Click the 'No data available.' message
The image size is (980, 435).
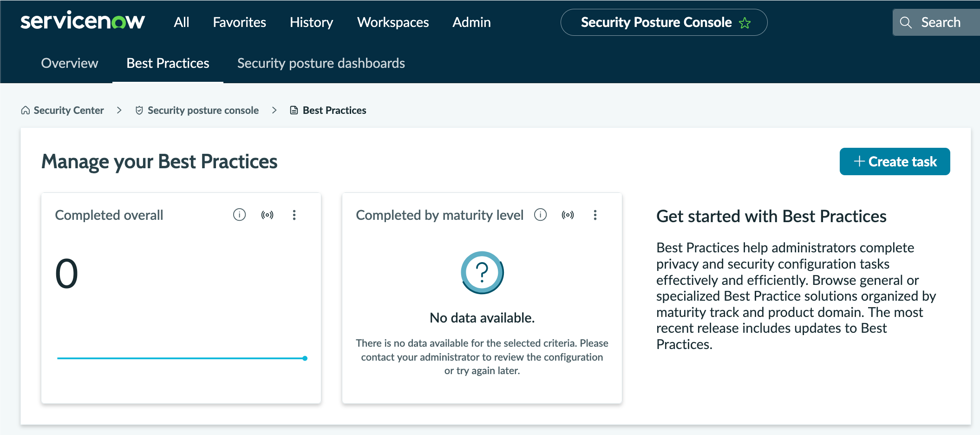pos(482,318)
